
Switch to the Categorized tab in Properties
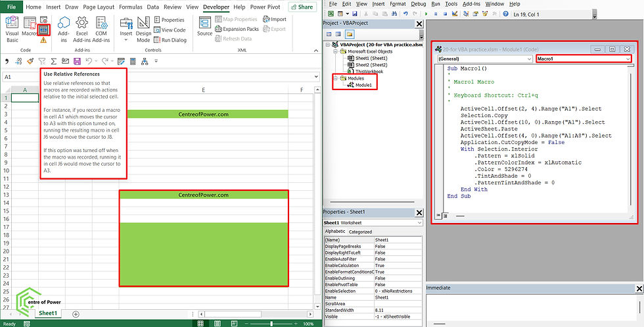point(360,232)
